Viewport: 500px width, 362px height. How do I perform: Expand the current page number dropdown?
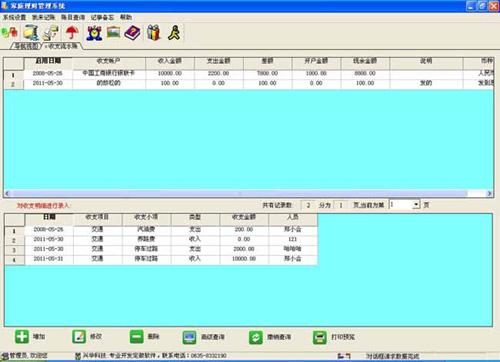[x=416, y=204]
